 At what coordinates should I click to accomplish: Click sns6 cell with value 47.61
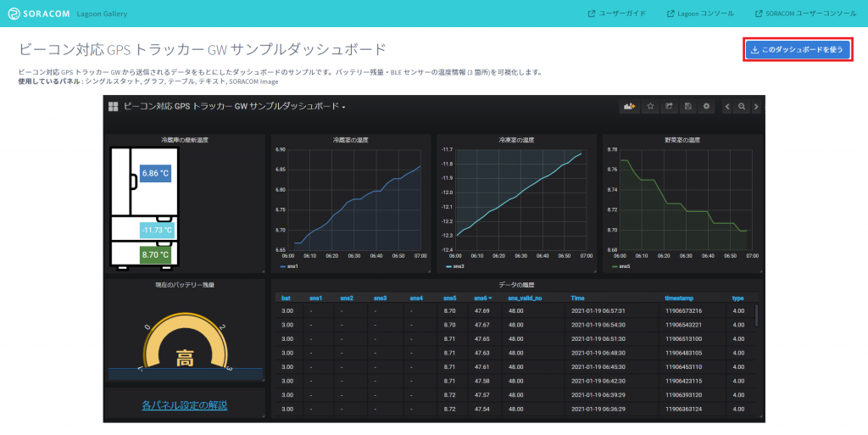point(481,367)
